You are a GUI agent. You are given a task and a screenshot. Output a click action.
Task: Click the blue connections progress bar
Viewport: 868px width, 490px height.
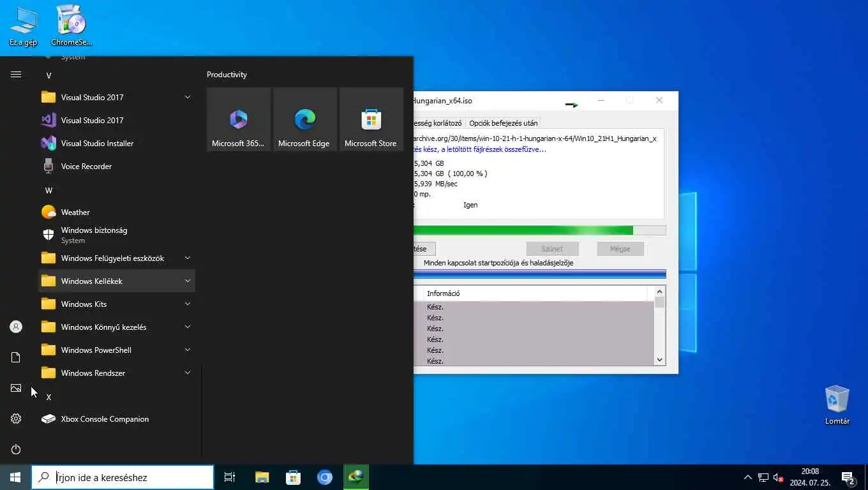pos(539,274)
